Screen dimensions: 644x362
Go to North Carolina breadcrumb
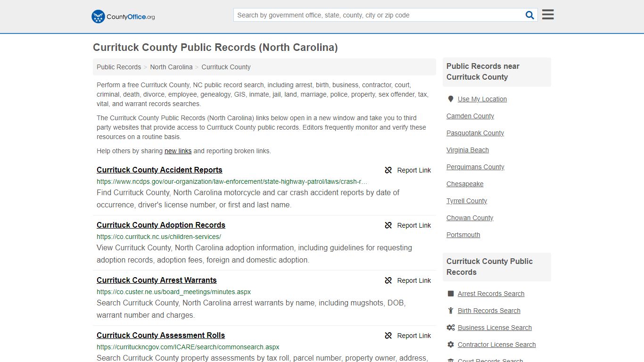171,67
